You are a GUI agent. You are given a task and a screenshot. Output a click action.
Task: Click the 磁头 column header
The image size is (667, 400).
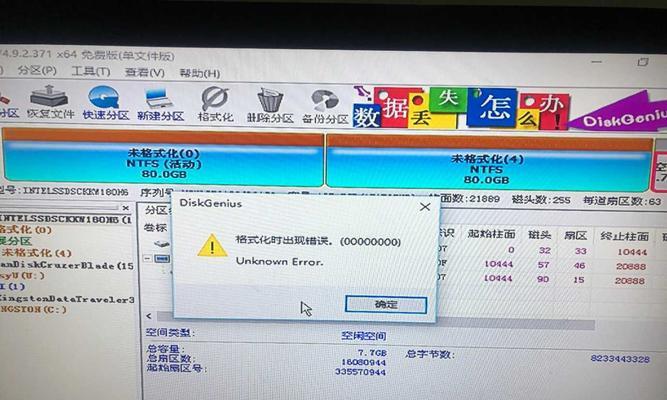pos(539,234)
